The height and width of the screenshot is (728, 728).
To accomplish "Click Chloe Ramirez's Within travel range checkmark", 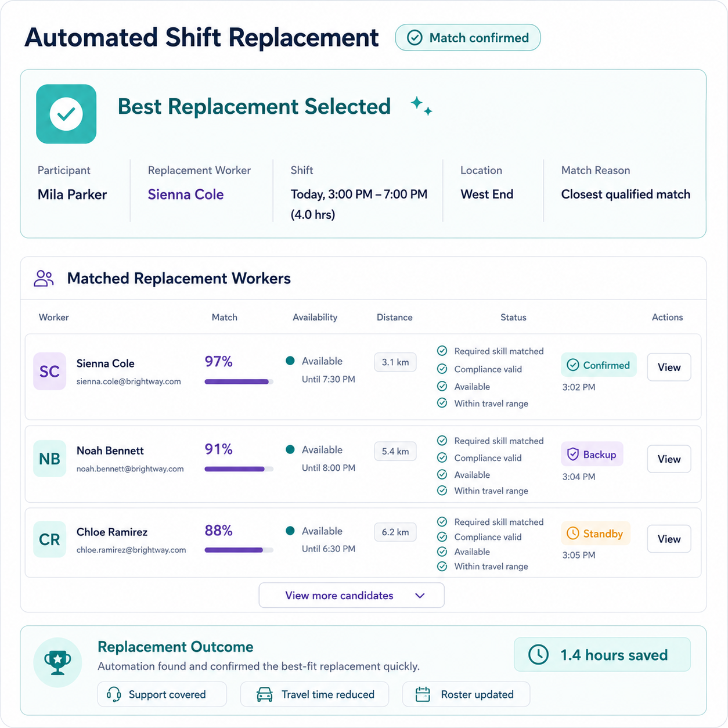I will [x=442, y=566].
